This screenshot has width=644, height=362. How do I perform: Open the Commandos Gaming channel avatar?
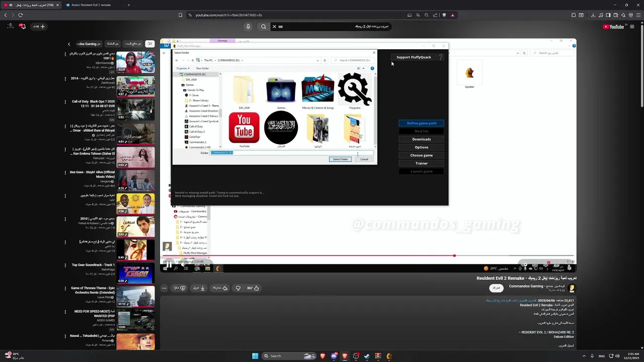572,288
